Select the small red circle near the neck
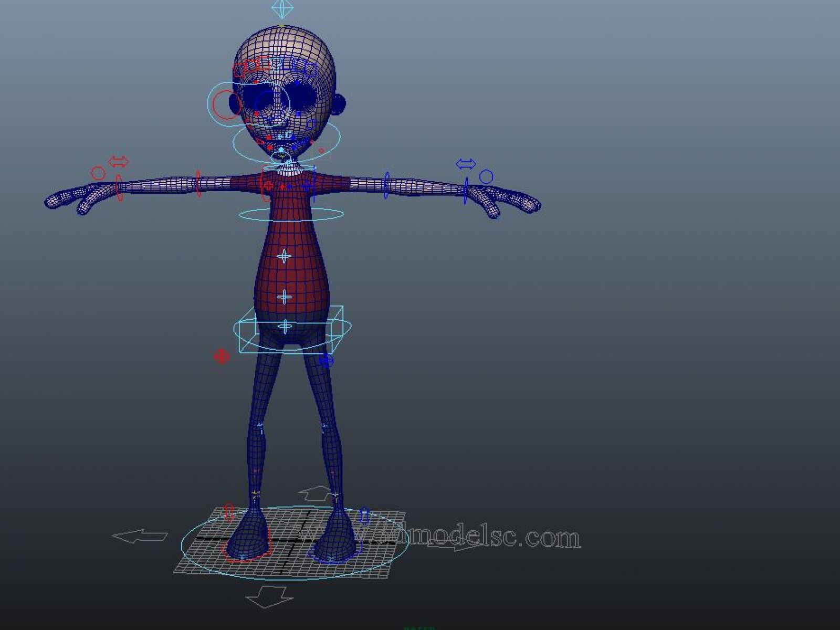Image resolution: width=840 pixels, height=630 pixels. coord(321,150)
